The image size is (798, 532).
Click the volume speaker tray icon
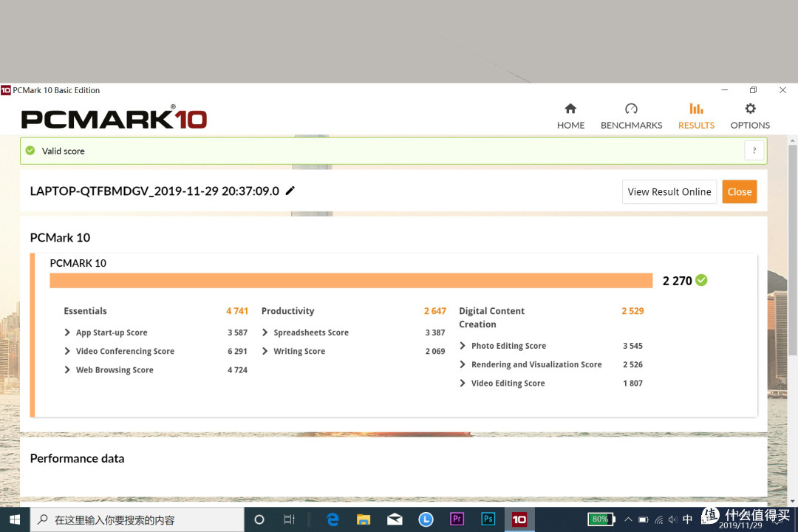(673, 519)
